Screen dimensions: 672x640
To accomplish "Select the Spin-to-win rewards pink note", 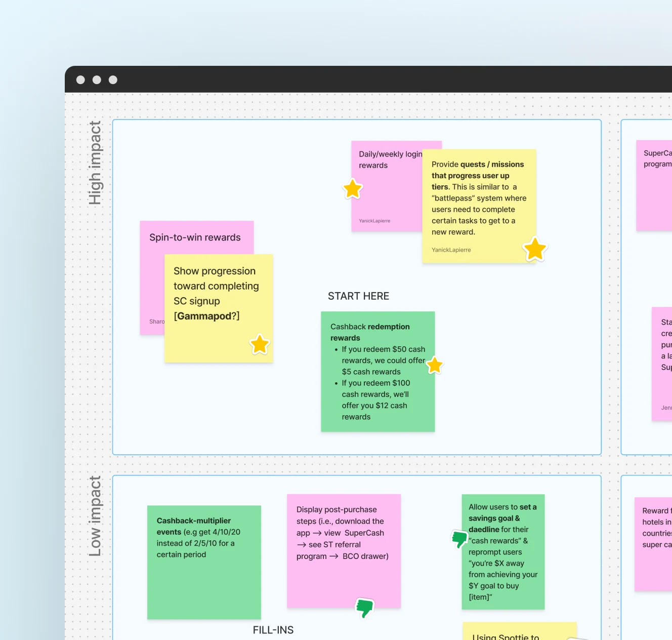I will [x=196, y=237].
